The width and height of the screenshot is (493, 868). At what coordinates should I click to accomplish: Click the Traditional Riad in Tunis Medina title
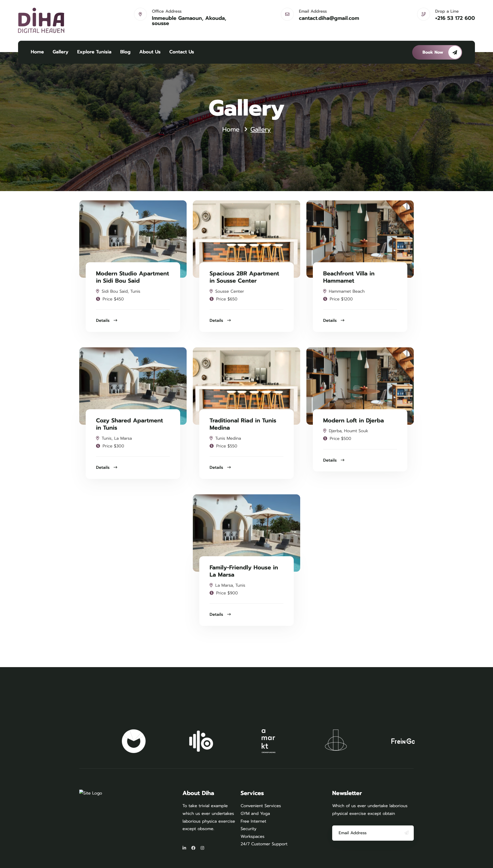[x=243, y=424]
